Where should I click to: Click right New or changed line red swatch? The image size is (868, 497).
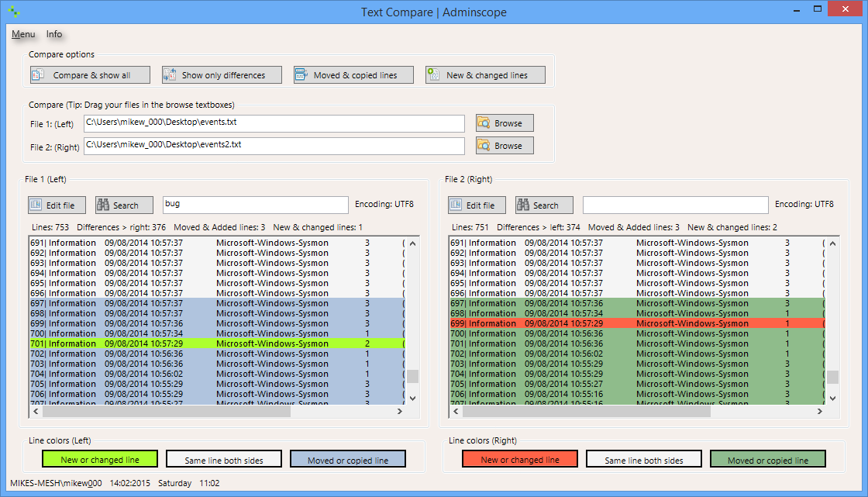[520, 459]
